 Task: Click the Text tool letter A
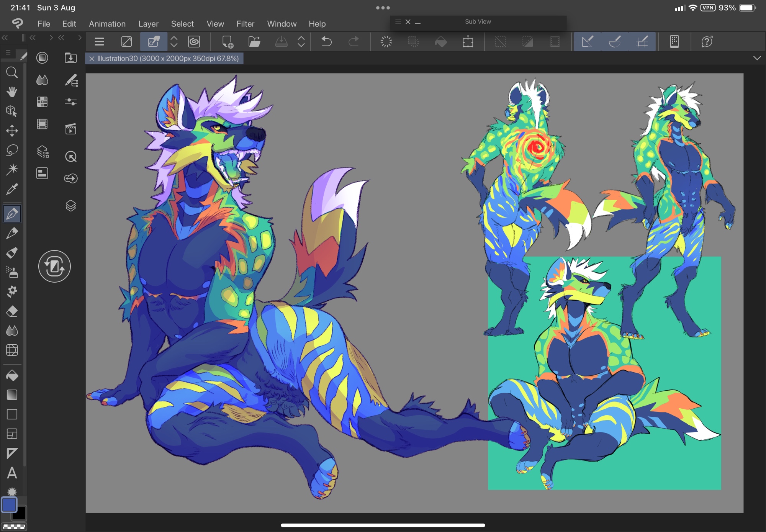12,473
